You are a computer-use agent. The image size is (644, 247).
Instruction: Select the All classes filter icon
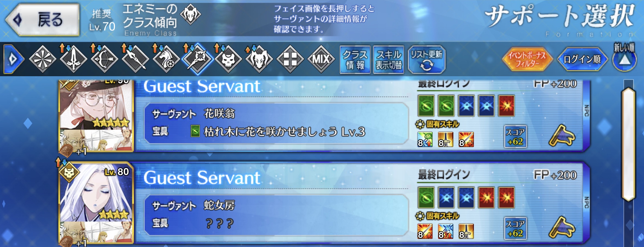pyautogui.click(x=42, y=59)
